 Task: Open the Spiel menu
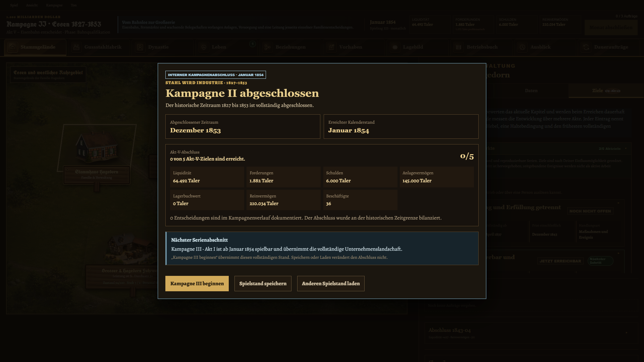pos(14,5)
